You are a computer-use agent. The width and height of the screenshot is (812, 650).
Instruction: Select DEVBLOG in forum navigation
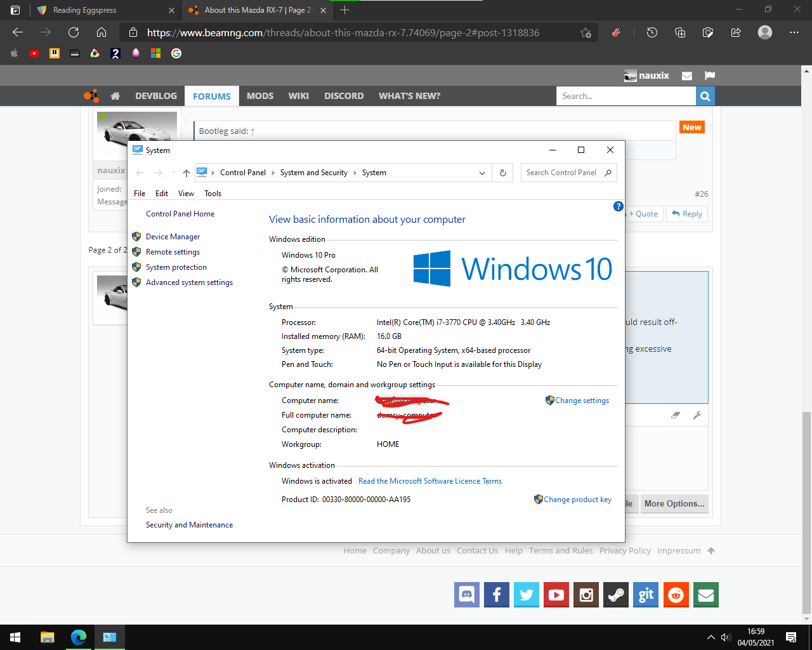[156, 96]
